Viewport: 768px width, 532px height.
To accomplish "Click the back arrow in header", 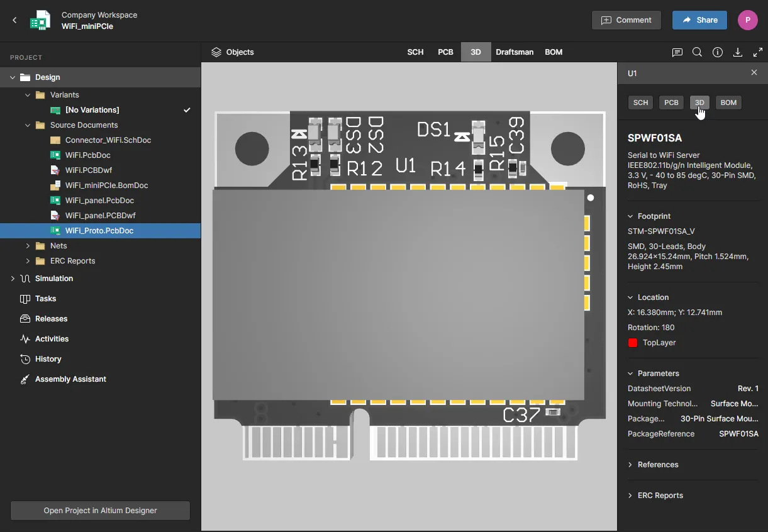I will click(14, 20).
